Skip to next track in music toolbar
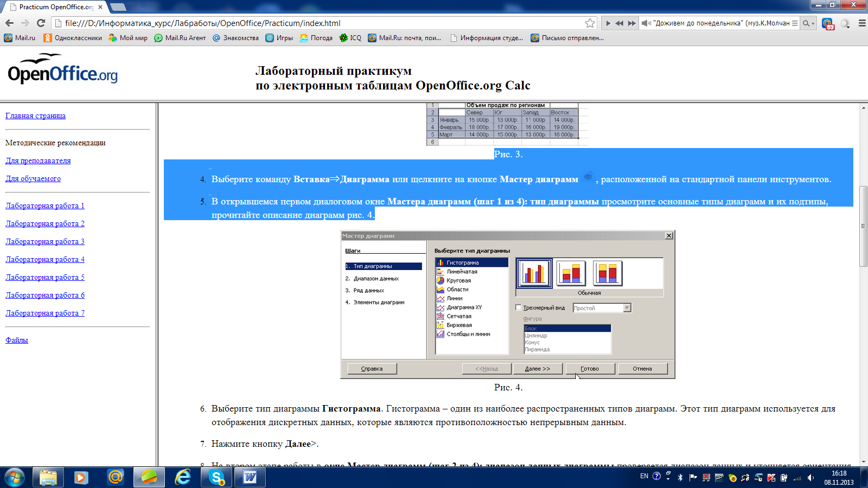 tap(632, 23)
